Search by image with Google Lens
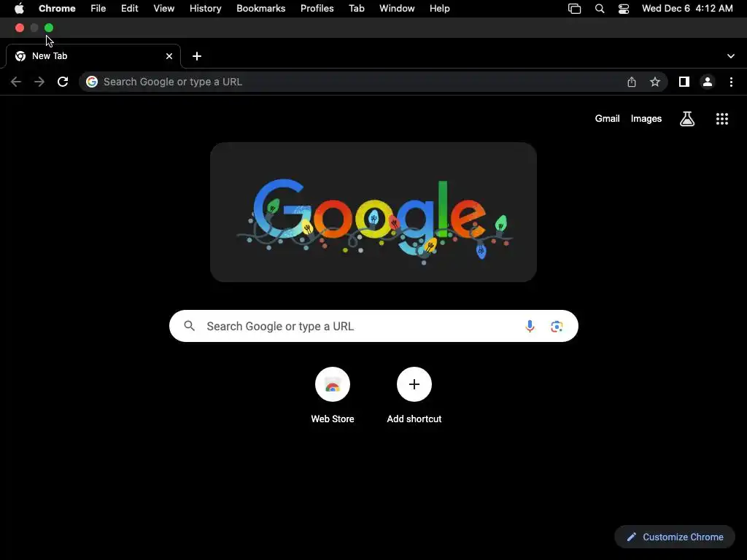This screenshot has height=560, width=747. pyautogui.click(x=557, y=326)
